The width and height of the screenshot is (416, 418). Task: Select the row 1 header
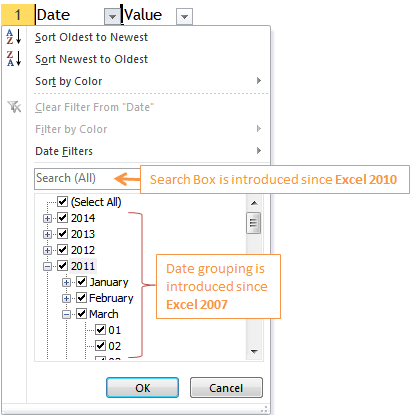point(18,15)
